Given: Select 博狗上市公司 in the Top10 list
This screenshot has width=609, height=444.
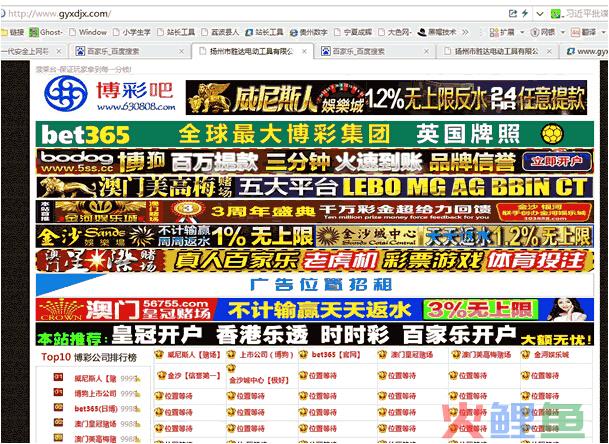Looking at the screenshot, I should (95, 394).
